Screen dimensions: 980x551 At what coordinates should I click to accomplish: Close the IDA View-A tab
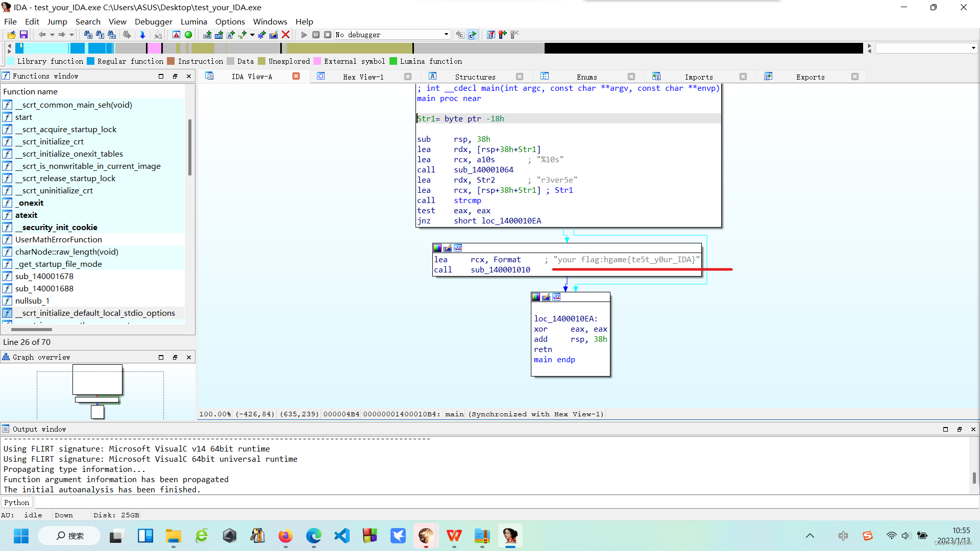[x=296, y=76]
